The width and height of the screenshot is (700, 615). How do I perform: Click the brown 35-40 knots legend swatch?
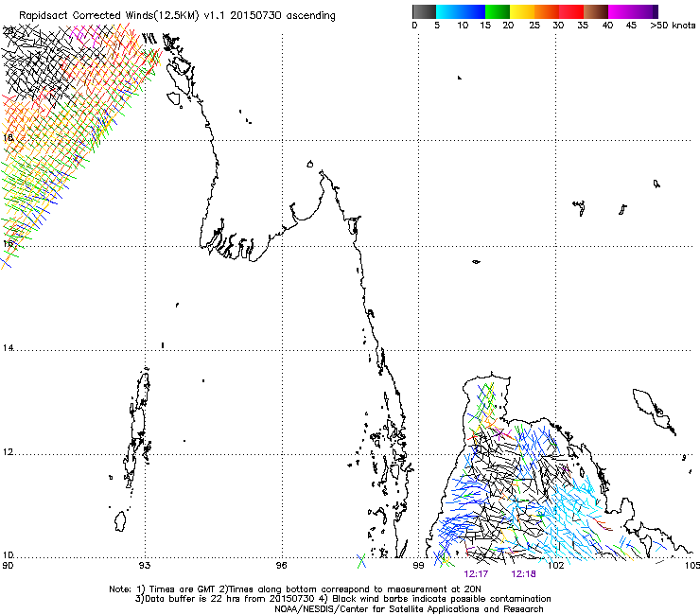point(596,11)
